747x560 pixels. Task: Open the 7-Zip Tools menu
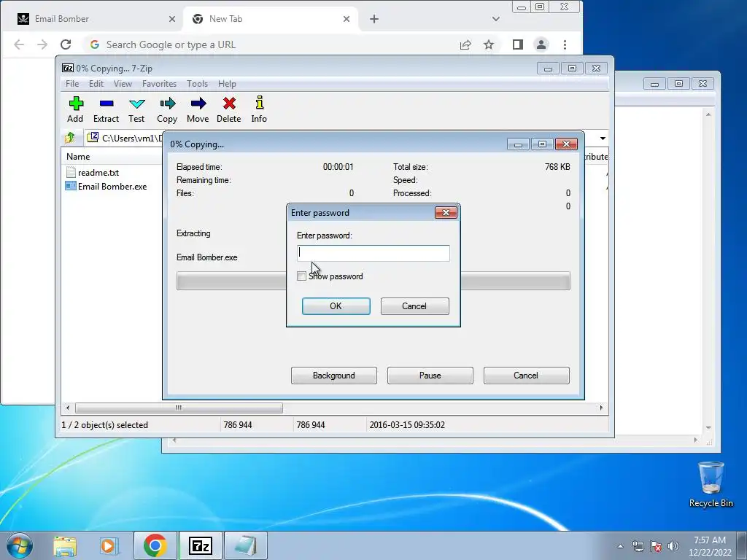(x=197, y=83)
